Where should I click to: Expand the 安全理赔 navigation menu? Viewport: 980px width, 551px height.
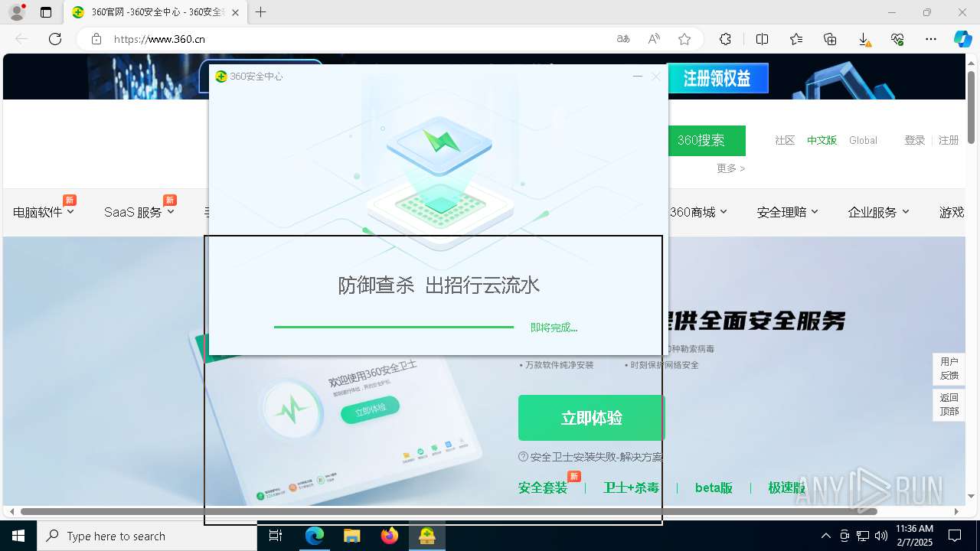coord(788,212)
